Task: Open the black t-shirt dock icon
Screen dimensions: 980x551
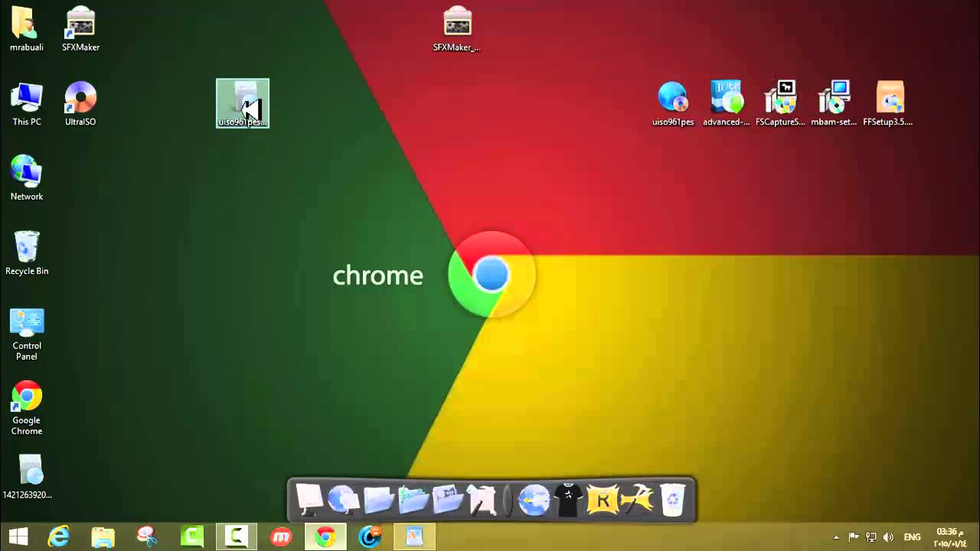Action: pyautogui.click(x=568, y=500)
